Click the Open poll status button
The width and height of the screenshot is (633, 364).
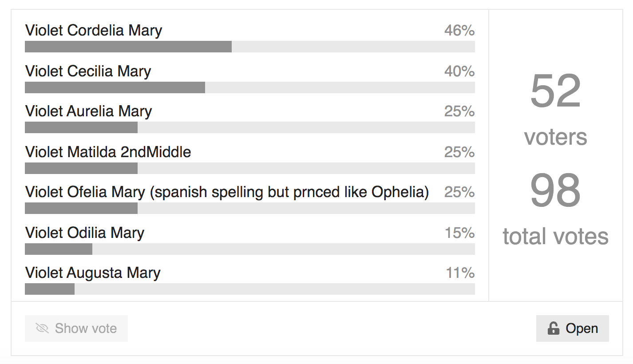pos(573,328)
